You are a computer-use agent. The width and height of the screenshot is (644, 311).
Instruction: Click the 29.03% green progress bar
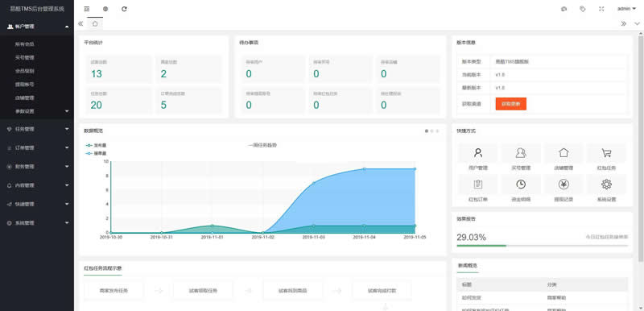(x=542, y=246)
